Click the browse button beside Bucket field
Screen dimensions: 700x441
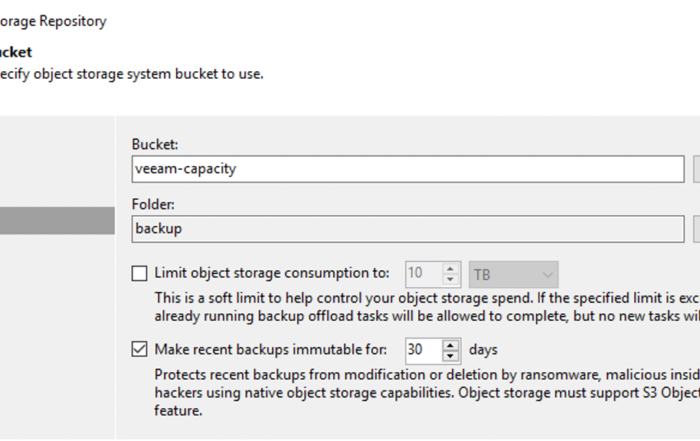696,169
